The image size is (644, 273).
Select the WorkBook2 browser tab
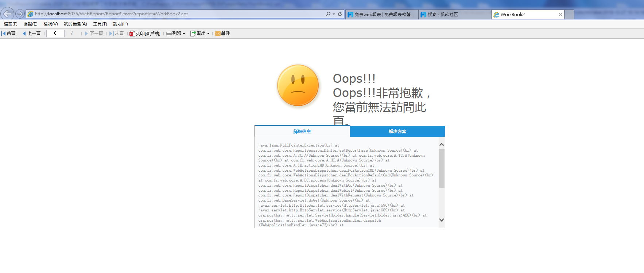[x=528, y=15]
